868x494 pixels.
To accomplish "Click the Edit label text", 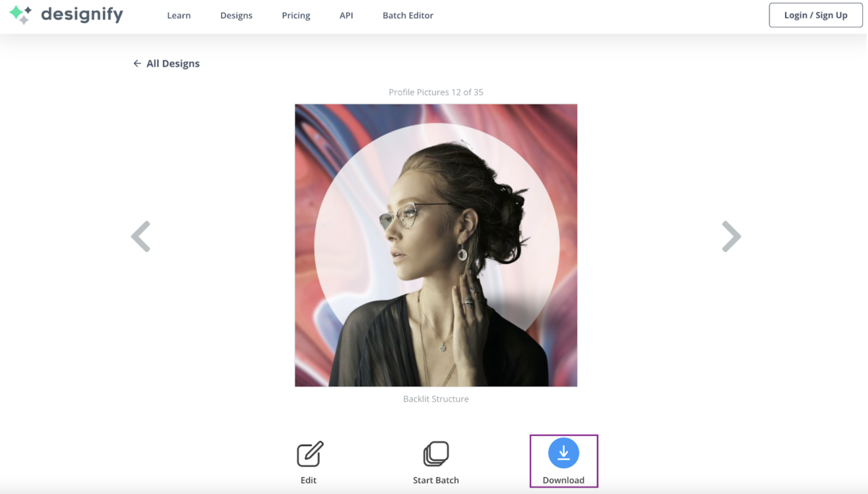I will click(x=309, y=480).
